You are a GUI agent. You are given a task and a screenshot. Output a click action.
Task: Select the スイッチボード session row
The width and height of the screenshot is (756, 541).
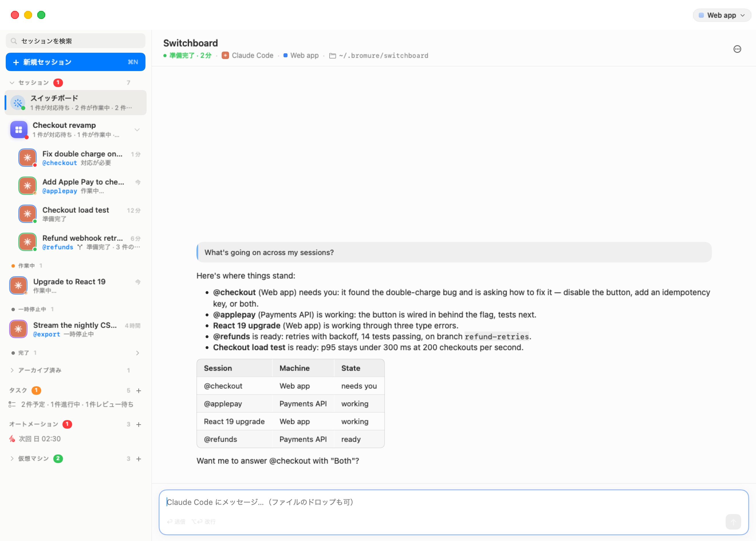(x=76, y=103)
